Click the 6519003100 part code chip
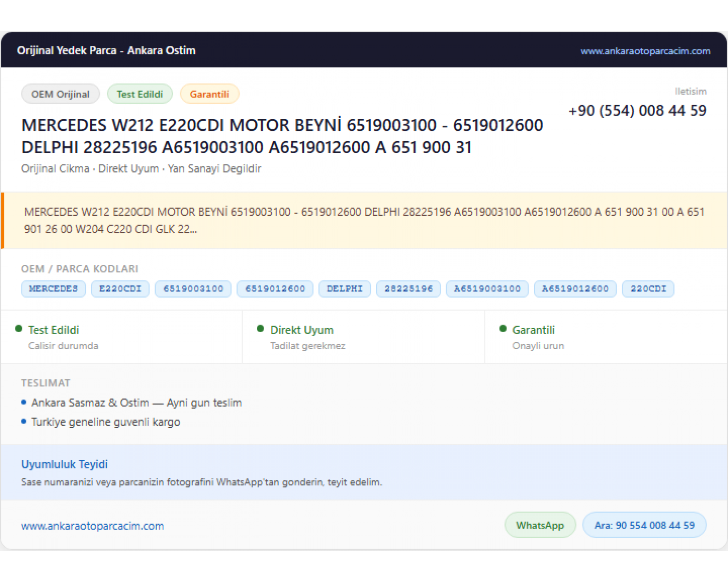Viewport: 728px width, 582px height. (x=193, y=289)
